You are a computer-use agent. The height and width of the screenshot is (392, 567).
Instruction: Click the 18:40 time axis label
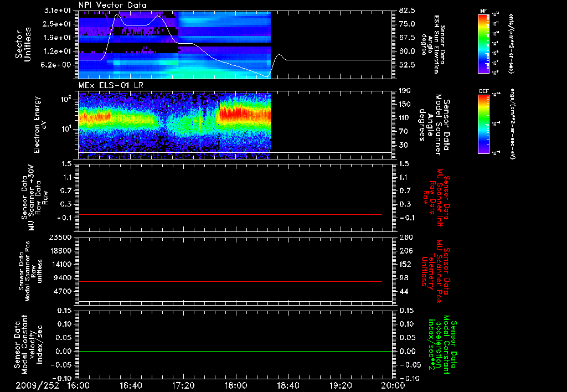coord(288,385)
